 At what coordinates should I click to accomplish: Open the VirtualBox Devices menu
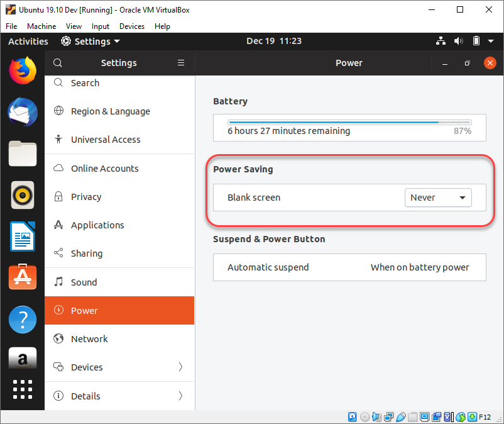click(132, 26)
